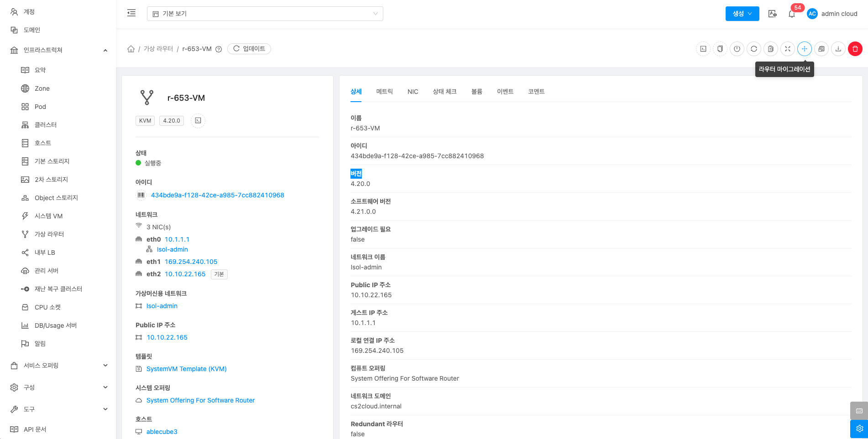Click the red delete router trash icon

(x=855, y=49)
